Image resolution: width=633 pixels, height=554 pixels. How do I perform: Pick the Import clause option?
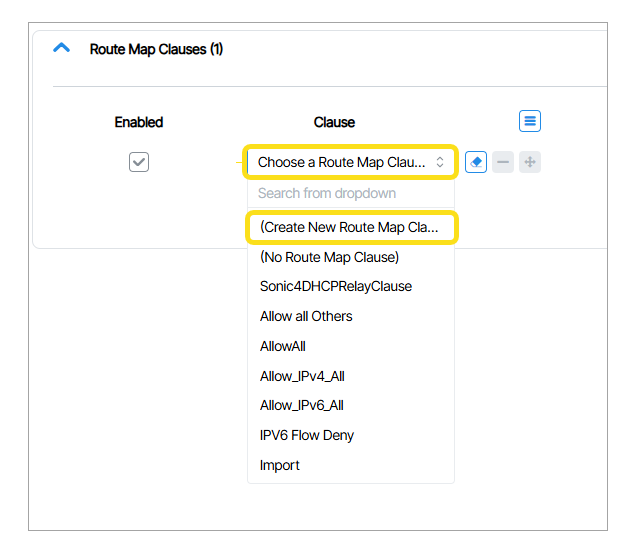(280, 465)
